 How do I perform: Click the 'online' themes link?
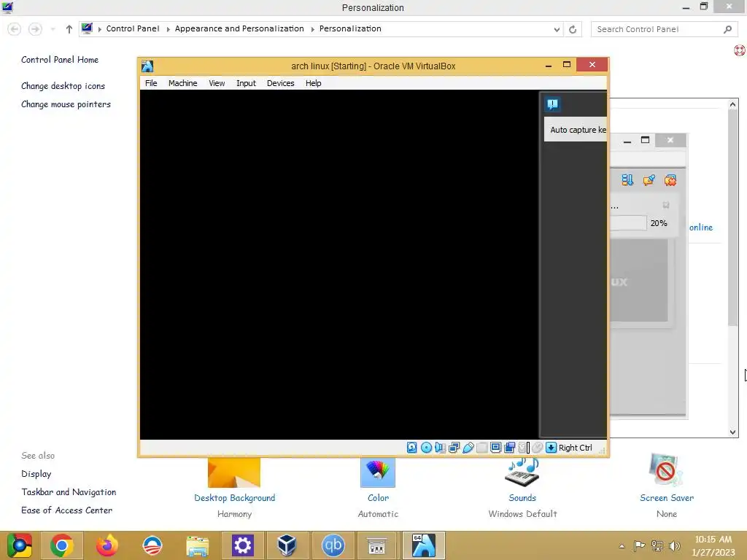[x=701, y=227]
